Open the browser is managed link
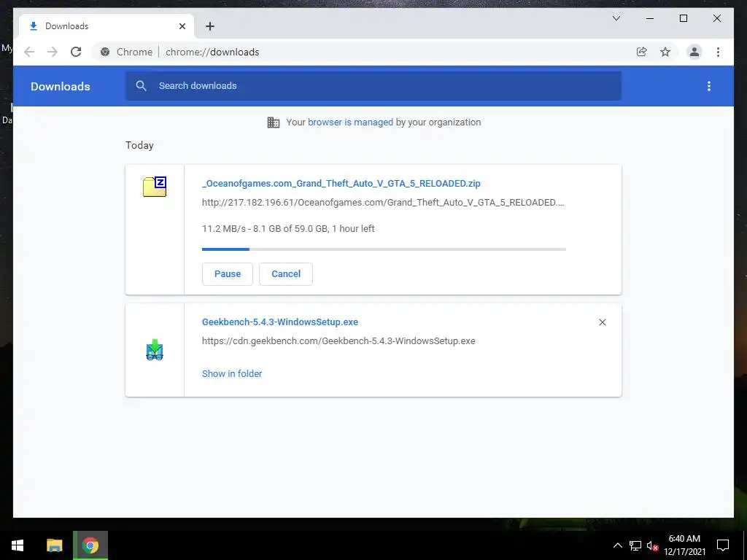747x560 pixels. [350, 122]
